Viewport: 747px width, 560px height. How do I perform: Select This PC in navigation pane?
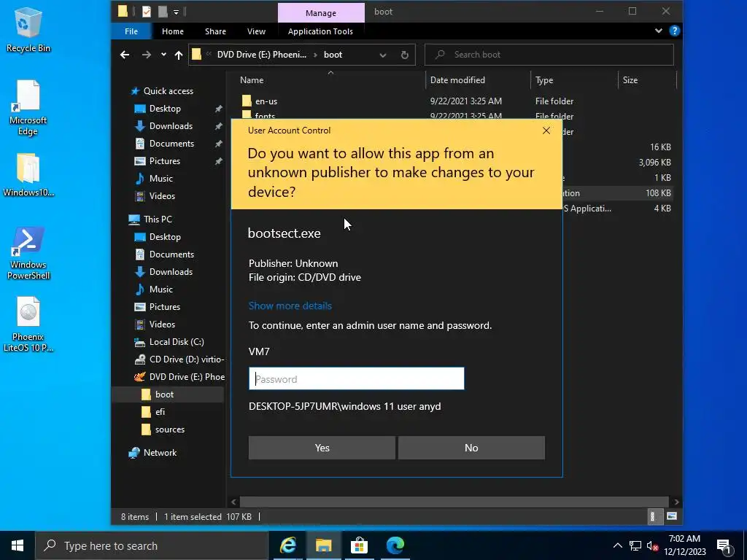[158, 219]
